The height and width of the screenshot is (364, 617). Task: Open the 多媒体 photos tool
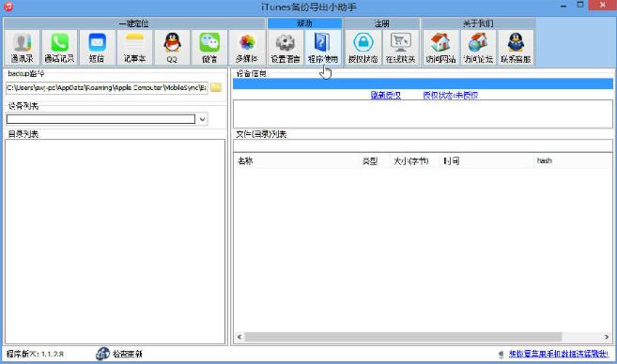247,48
